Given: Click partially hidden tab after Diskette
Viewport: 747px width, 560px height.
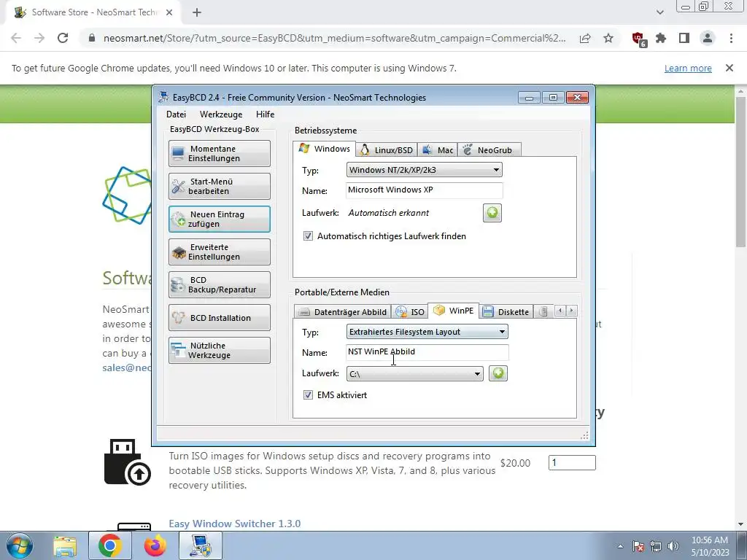Looking at the screenshot, I should tap(543, 312).
